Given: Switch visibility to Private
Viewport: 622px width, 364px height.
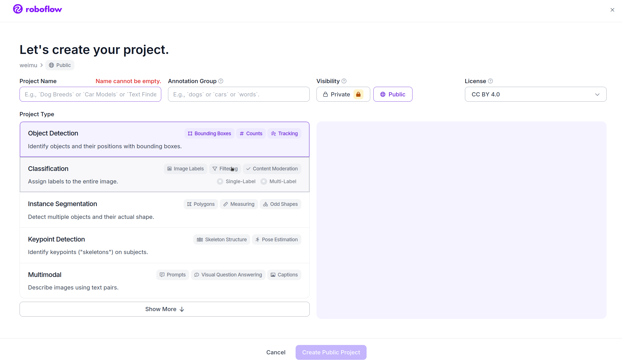Looking at the screenshot, I should coord(337,94).
